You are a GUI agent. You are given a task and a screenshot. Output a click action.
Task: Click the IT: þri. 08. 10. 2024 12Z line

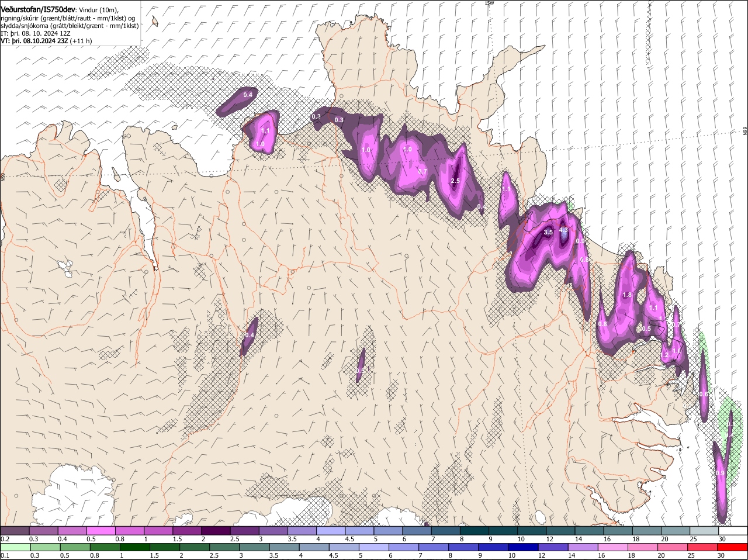[36, 33]
